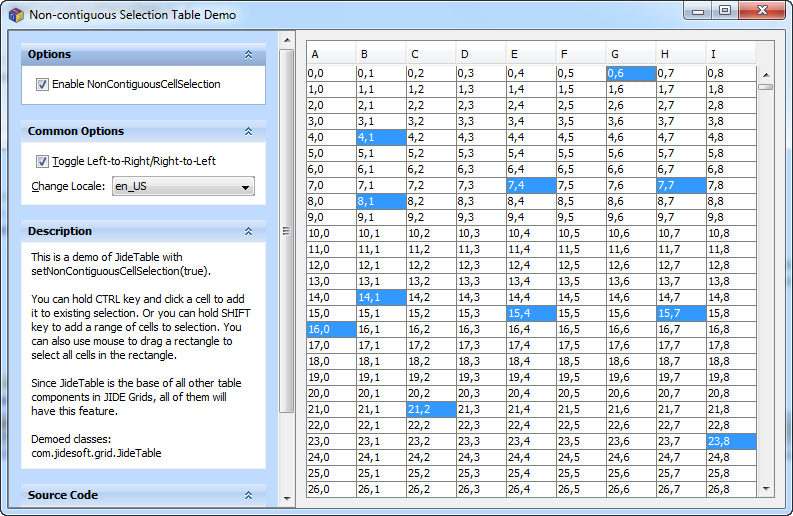Click column header F
This screenshot has height=516, width=793.
tap(582, 54)
